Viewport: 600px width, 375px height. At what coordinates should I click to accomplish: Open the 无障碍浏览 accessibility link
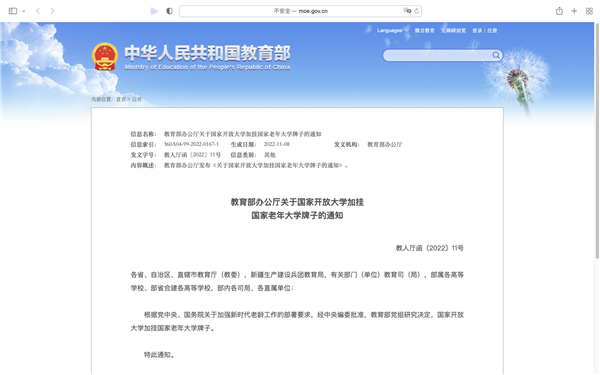pyautogui.click(x=453, y=31)
